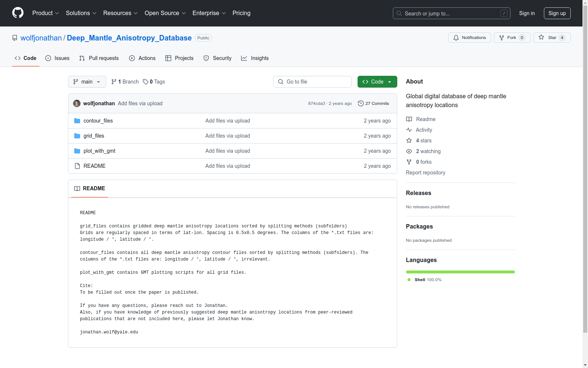Expand the Resources dropdown
The height and width of the screenshot is (368, 588).
(121, 13)
